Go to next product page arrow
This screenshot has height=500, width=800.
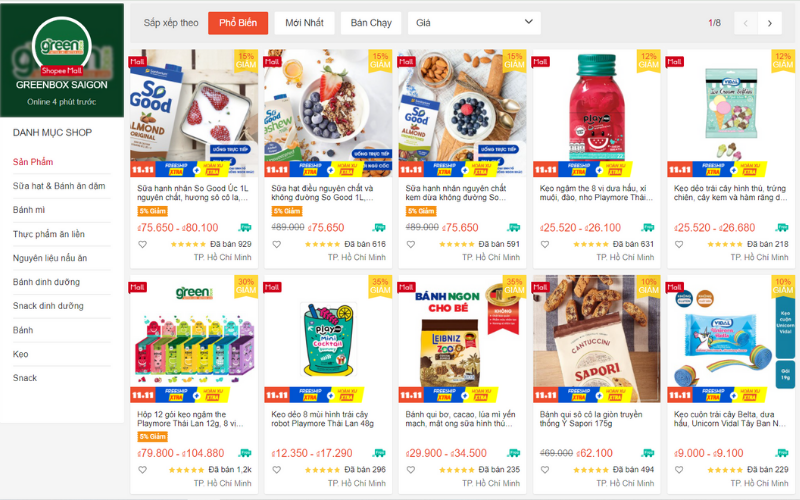pos(770,23)
